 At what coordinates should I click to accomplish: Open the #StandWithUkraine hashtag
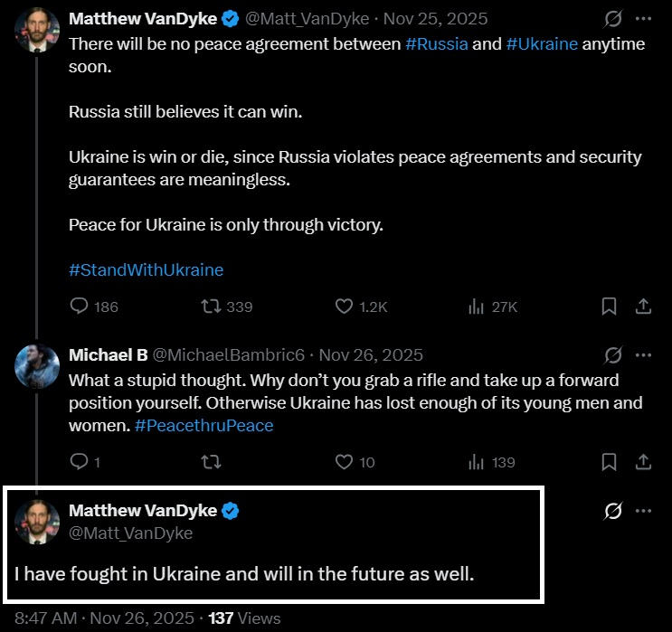pyautogui.click(x=146, y=269)
